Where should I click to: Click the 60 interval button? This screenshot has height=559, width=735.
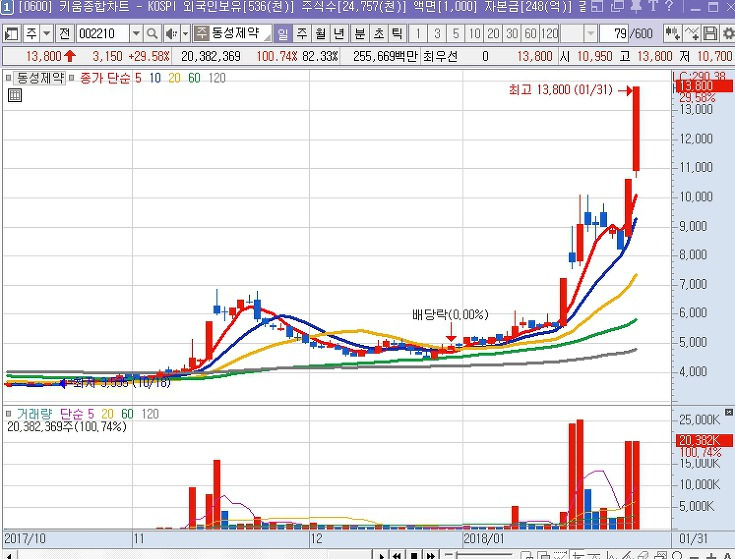point(531,34)
